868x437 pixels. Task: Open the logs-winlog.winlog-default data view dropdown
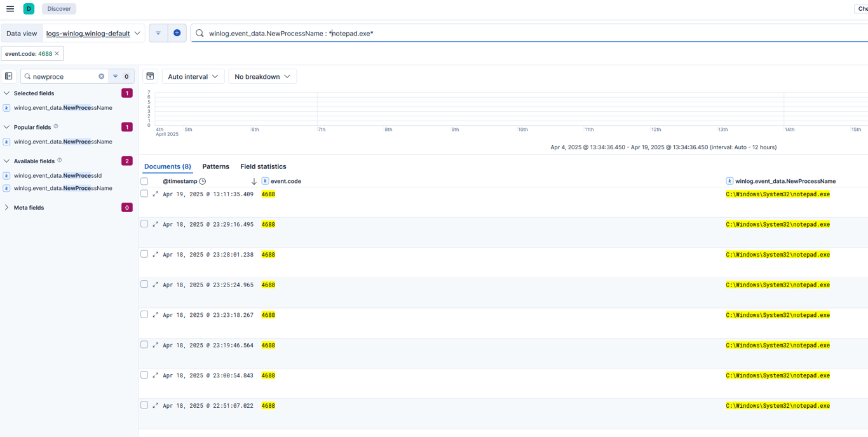tap(93, 33)
